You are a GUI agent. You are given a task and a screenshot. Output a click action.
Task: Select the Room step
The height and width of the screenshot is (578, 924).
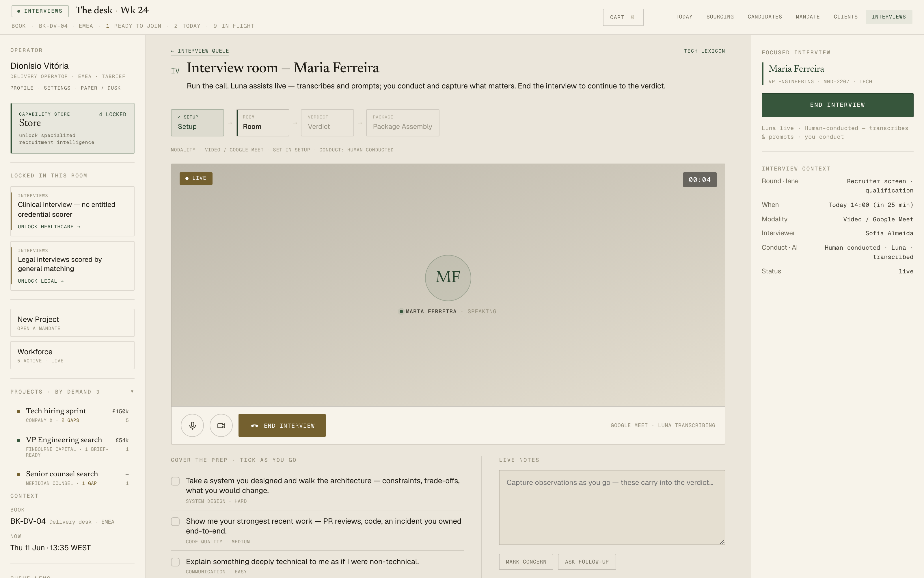263,123
